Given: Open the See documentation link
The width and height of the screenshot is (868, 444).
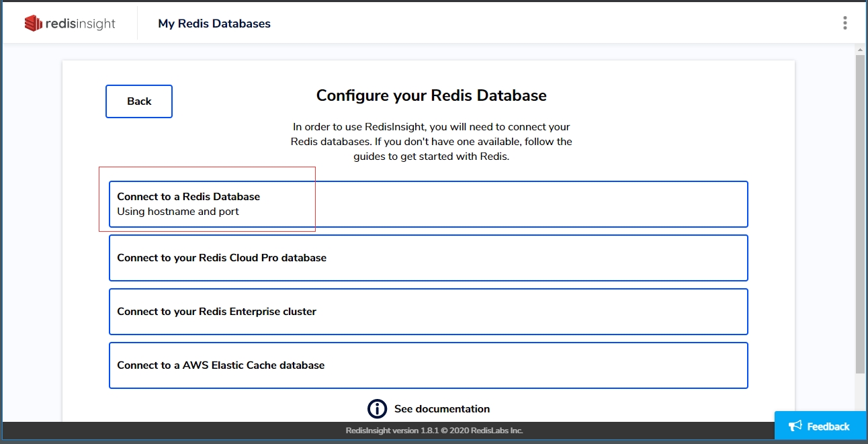Looking at the screenshot, I should (x=441, y=408).
